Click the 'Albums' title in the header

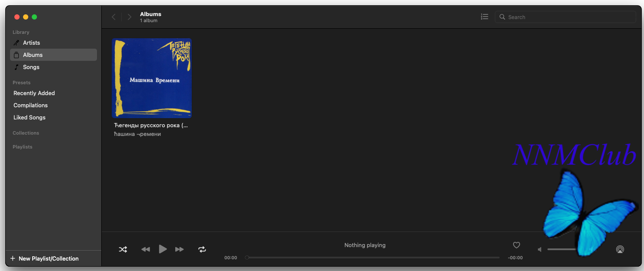coord(150,14)
